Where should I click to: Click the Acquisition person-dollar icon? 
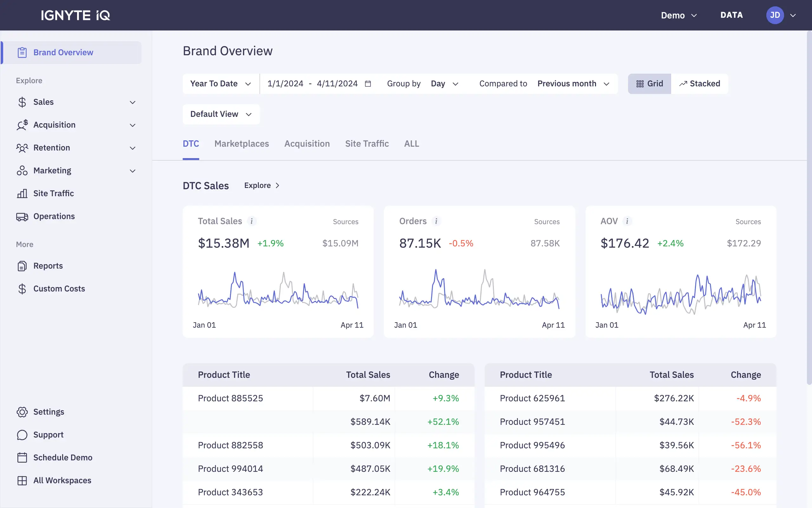coord(22,125)
